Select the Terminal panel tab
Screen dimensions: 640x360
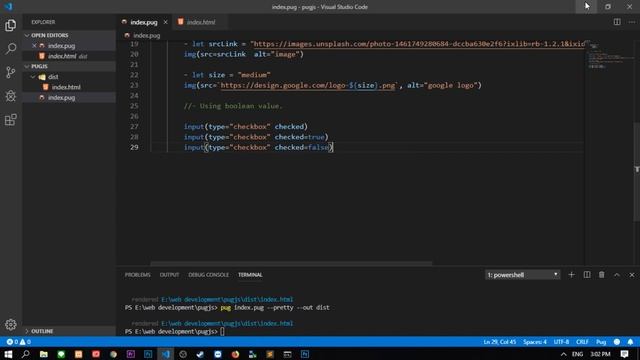(250, 275)
